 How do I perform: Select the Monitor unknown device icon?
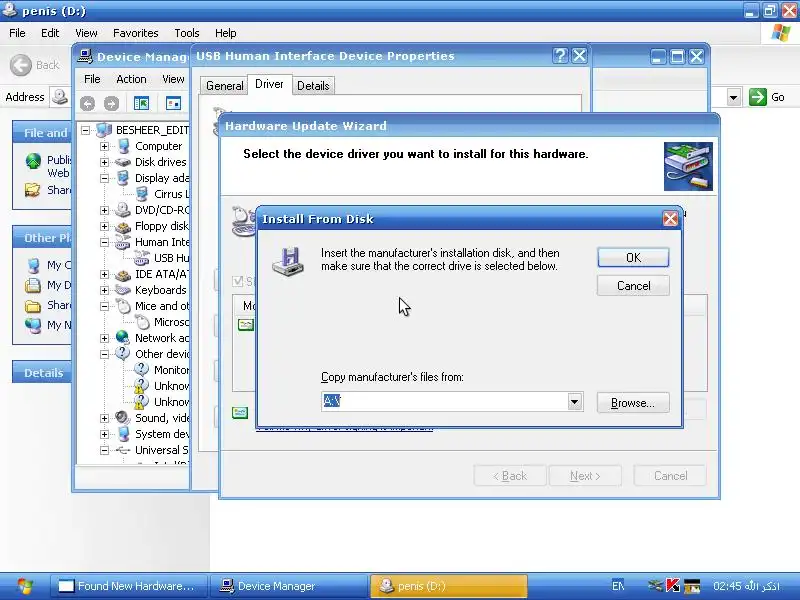point(141,369)
